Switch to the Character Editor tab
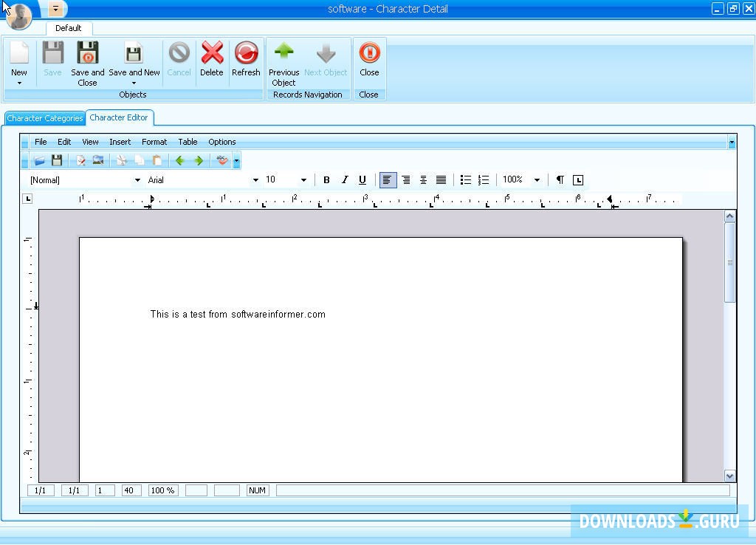Image resolution: width=756 pixels, height=545 pixels. 119,117
